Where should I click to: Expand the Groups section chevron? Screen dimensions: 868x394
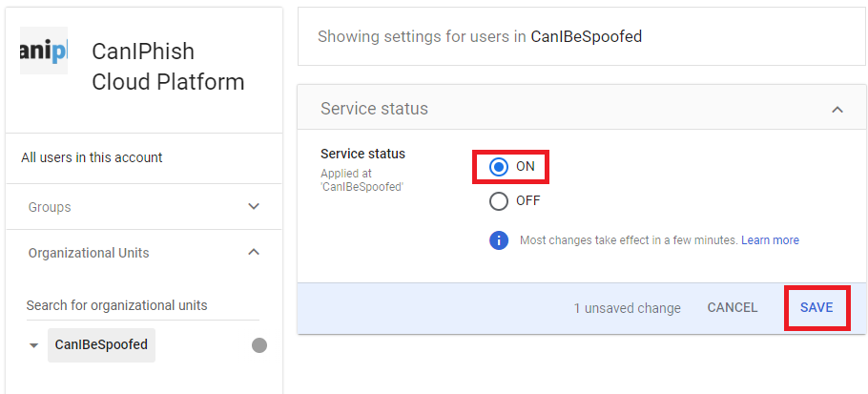[x=254, y=206]
